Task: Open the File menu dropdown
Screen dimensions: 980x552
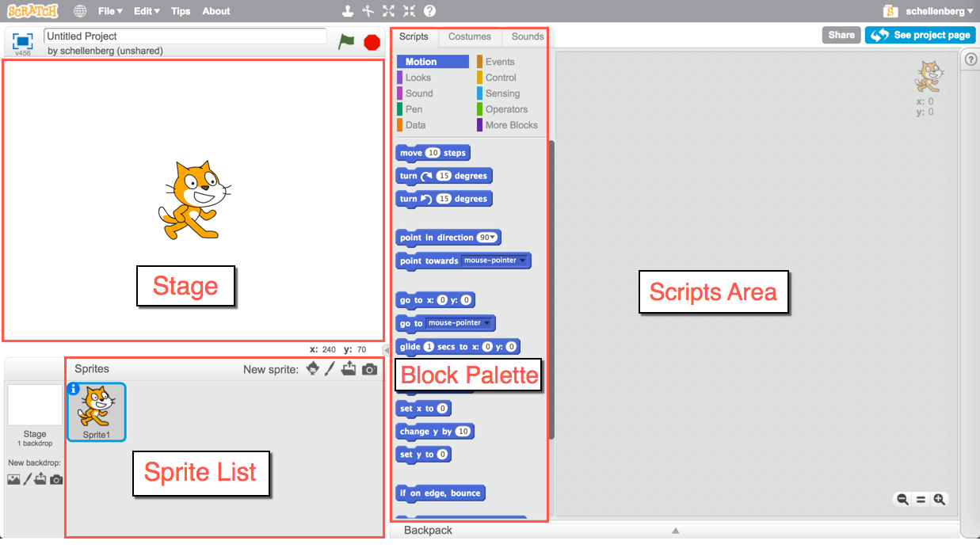Action: point(110,11)
